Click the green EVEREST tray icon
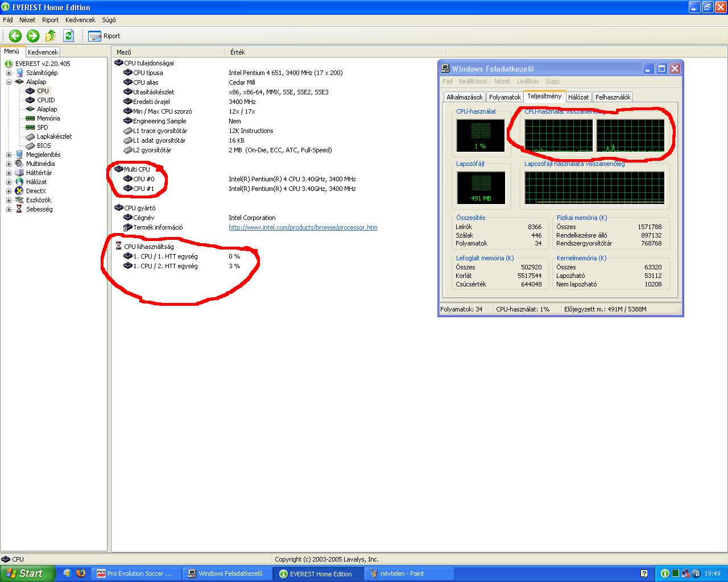Screen dimensions: 728x582 click(x=664, y=573)
